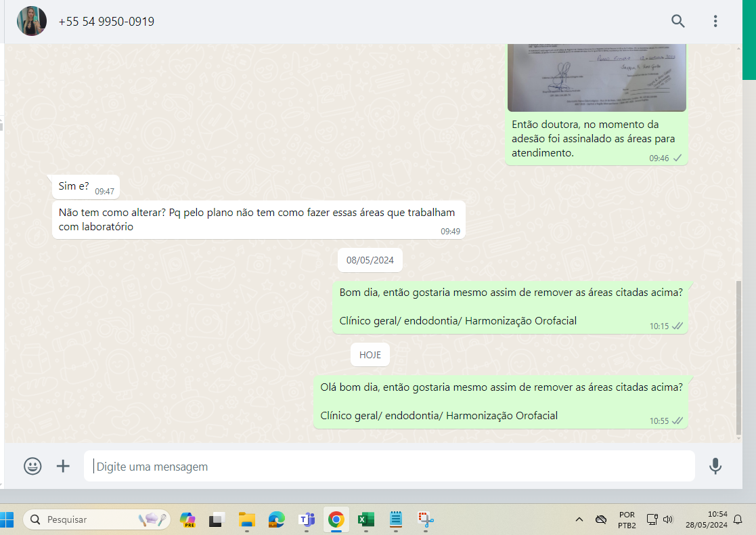Click the network tray icon

(652, 519)
